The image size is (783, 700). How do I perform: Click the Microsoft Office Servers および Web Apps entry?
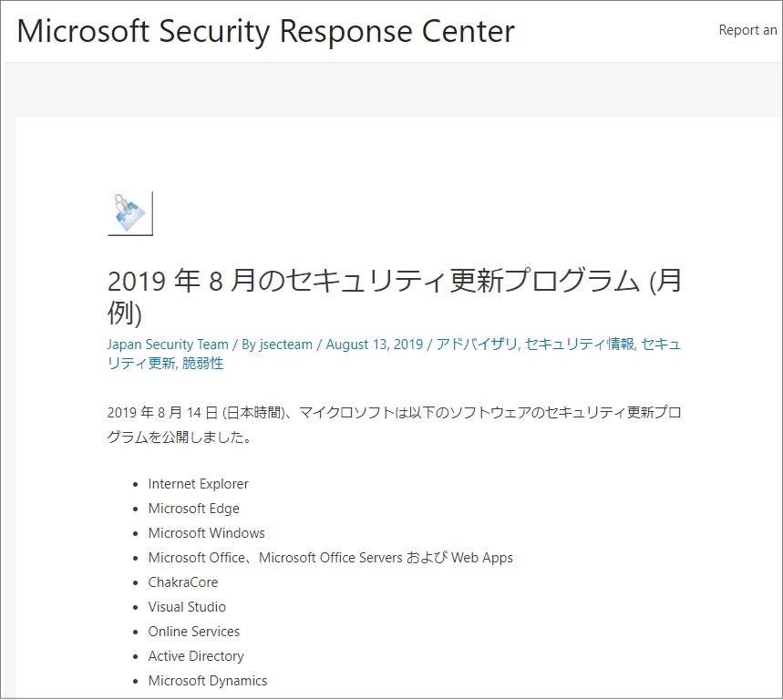coord(330,558)
